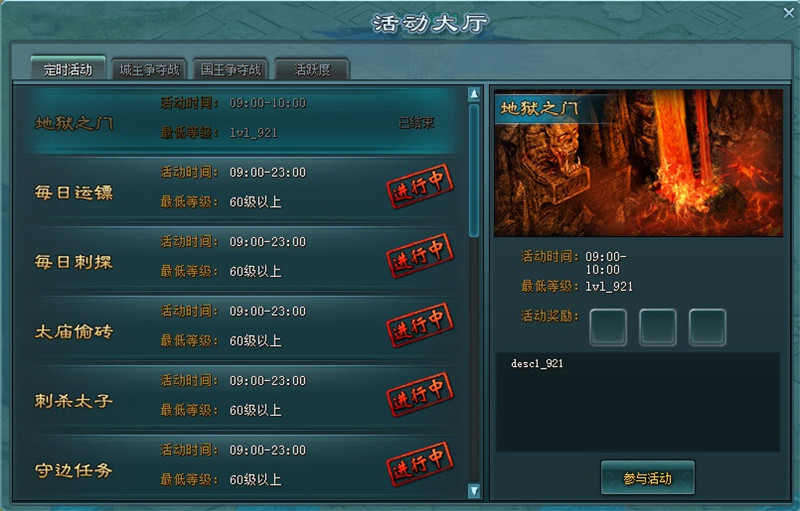Select the first 活动奖励 reward slot
The height and width of the screenshot is (511, 800).
point(608,327)
